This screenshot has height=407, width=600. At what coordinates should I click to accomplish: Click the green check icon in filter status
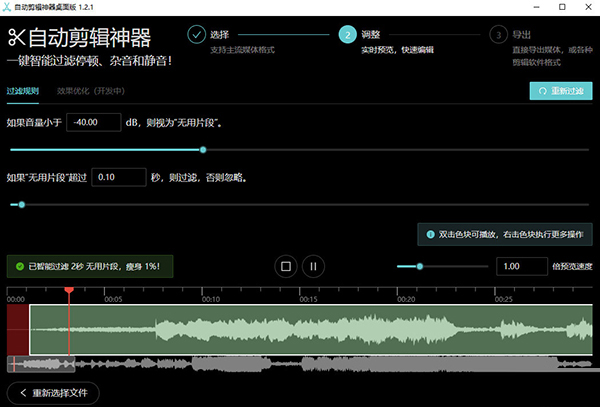[x=19, y=267]
